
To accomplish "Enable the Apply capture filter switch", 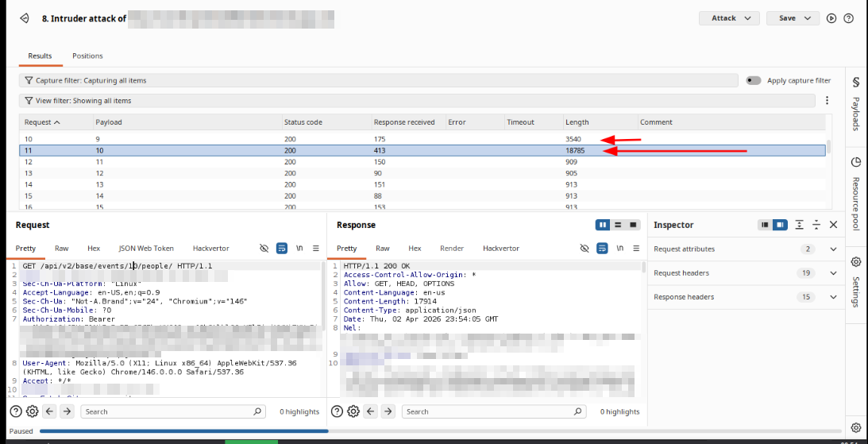I will tap(753, 80).
